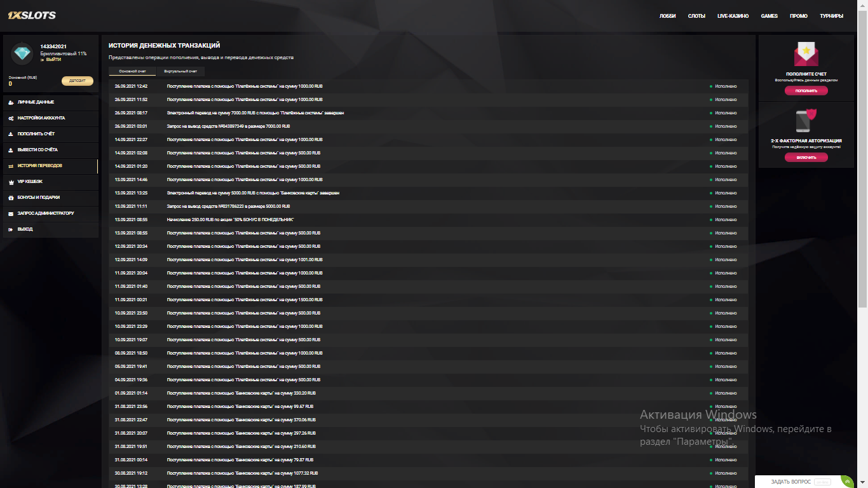868x488 pixels.
Task: Click the Выйти link under the account number
Action: coord(53,60)
